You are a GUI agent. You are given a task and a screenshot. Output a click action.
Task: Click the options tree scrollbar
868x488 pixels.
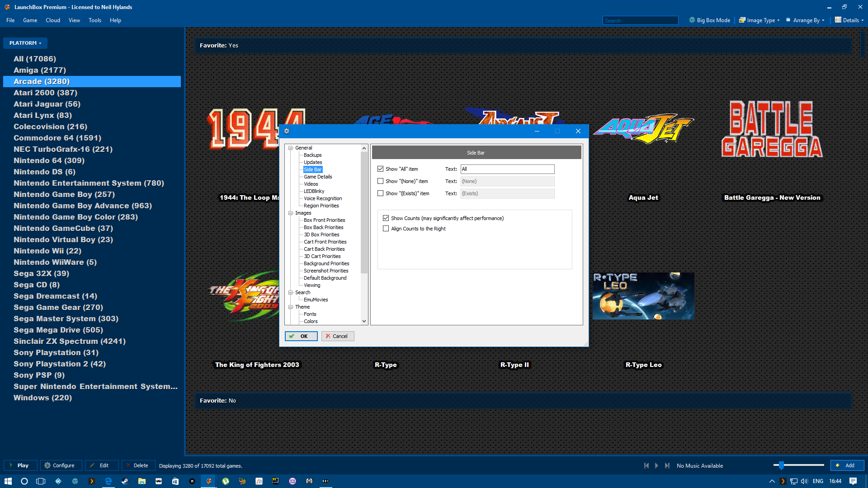pyautogui.click(x=364, y=212)
